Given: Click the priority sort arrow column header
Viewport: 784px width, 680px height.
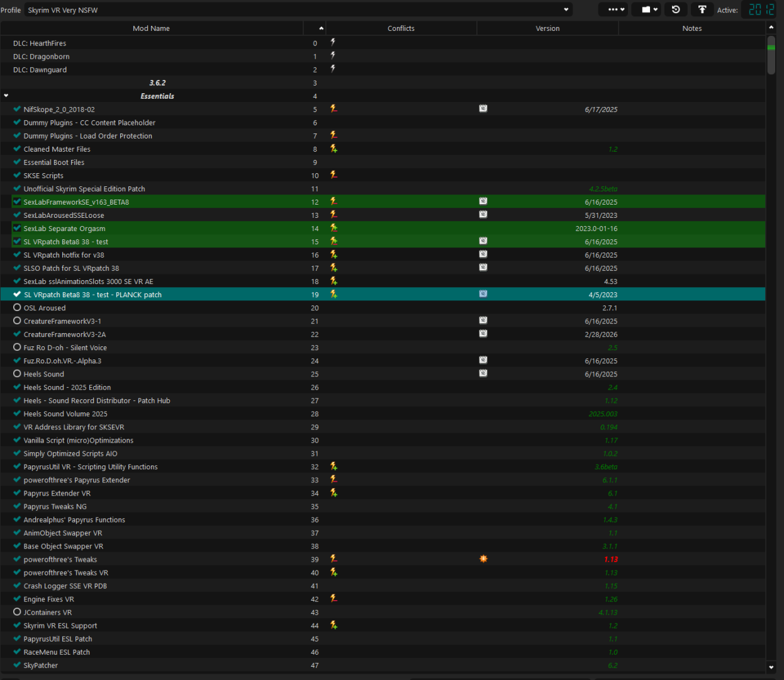Looking at the screenshot, I should coord(315,28).
